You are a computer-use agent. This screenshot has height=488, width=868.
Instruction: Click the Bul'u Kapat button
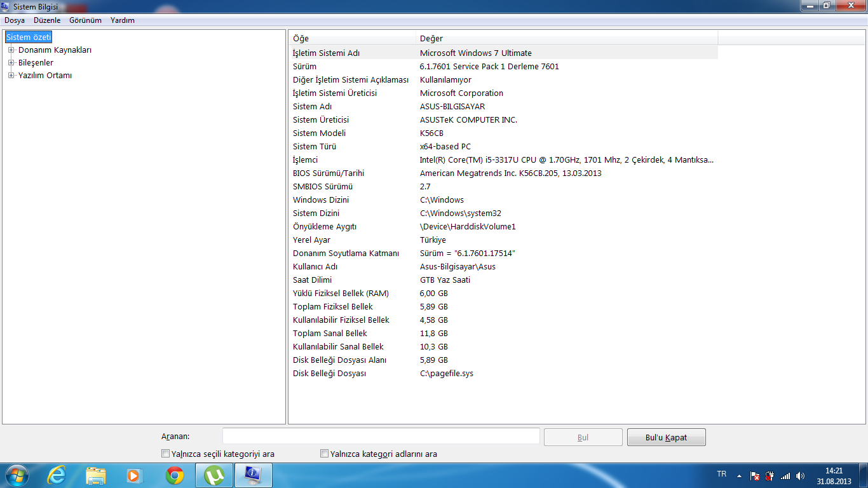pos(667,437)
